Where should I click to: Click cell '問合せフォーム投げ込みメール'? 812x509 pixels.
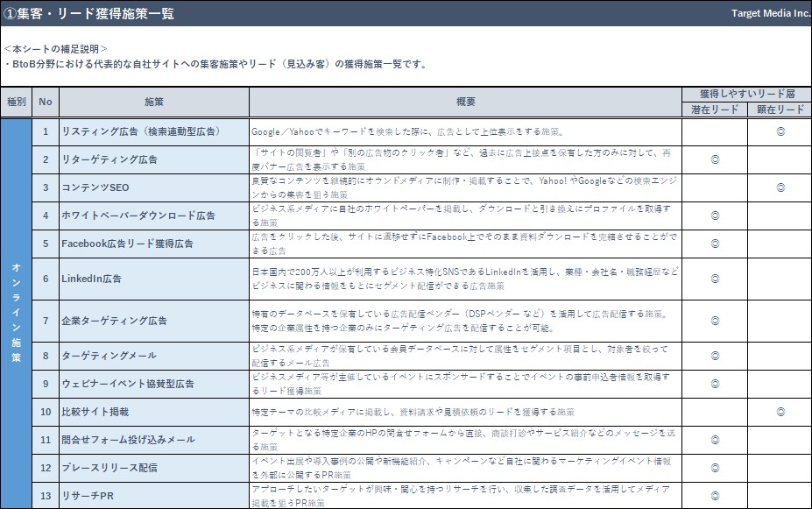pyautogui.click(x=154, y=440)
